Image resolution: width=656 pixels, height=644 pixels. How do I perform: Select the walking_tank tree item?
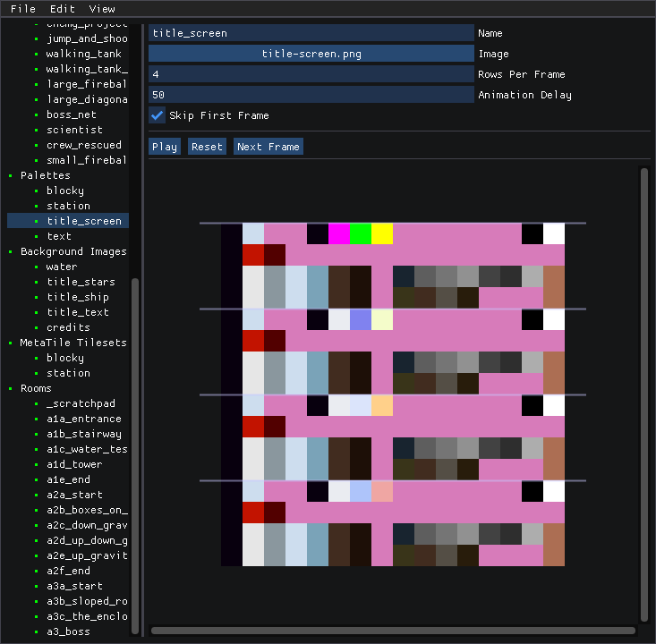coord(83,54)
